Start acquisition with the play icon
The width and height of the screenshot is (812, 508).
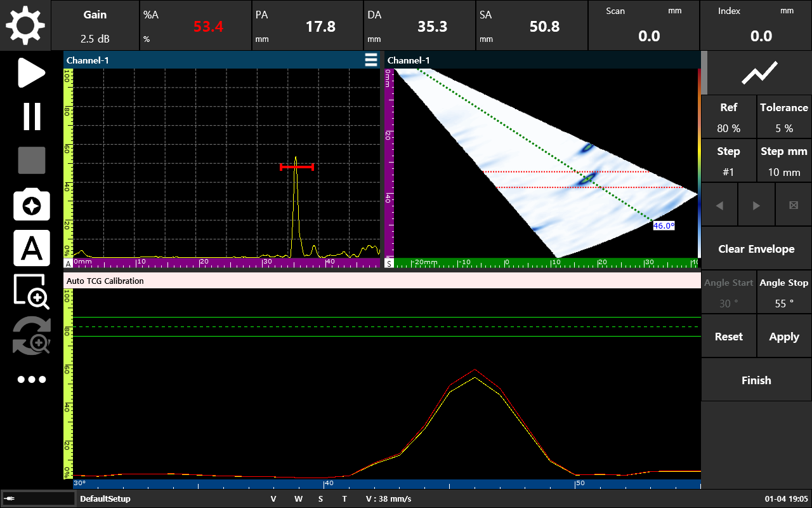coord(31,72)
